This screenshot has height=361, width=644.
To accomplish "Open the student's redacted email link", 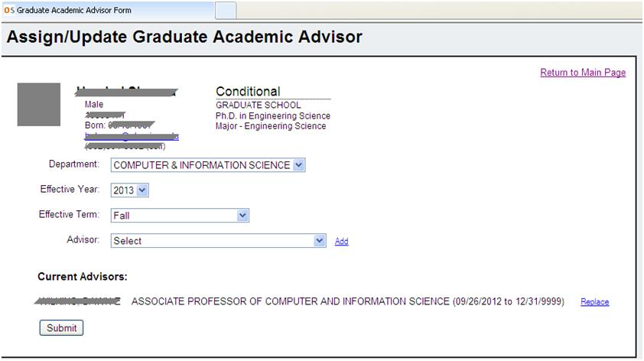I will tap(132, 136).
